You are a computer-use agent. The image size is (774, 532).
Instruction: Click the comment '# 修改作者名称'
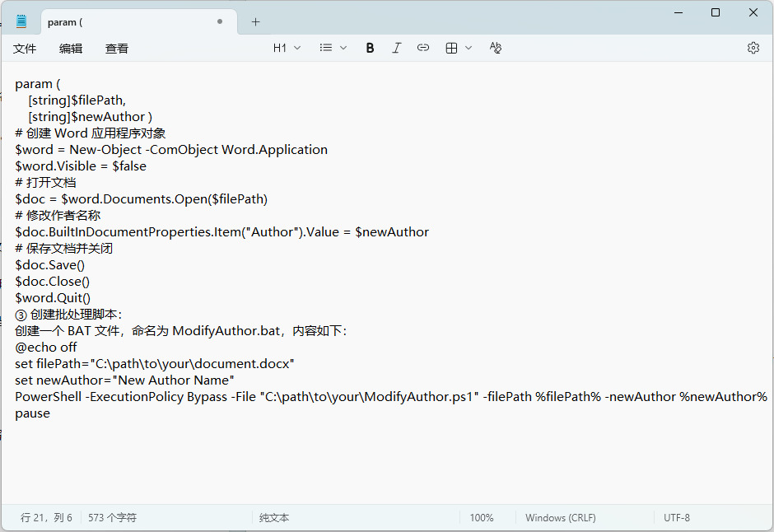[58, 215]
